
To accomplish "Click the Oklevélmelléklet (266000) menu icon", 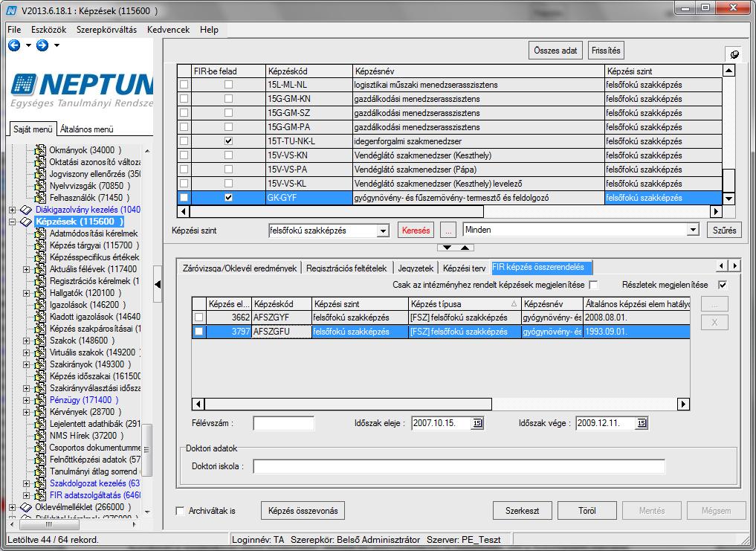I will click(26, 507).
